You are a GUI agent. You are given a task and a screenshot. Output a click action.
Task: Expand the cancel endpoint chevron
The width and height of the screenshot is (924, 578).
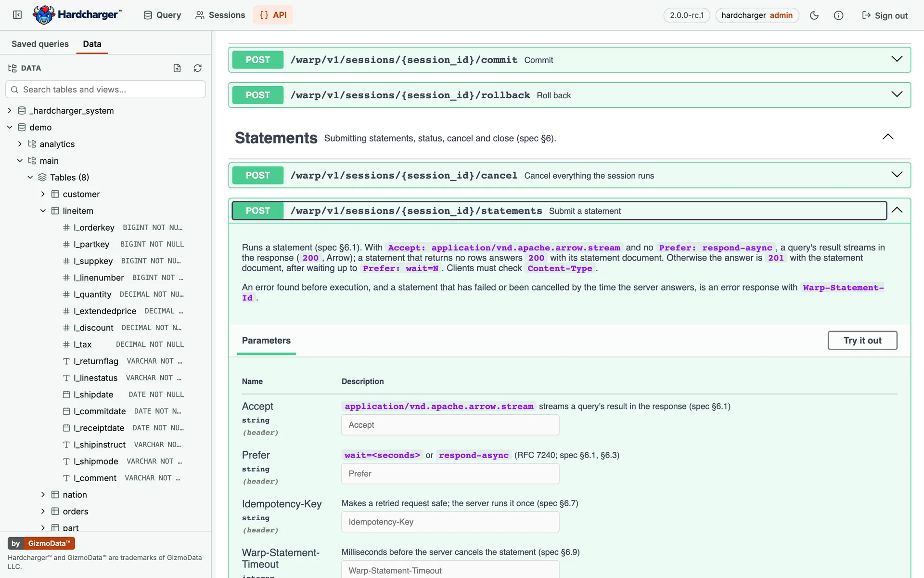point(897,175)
